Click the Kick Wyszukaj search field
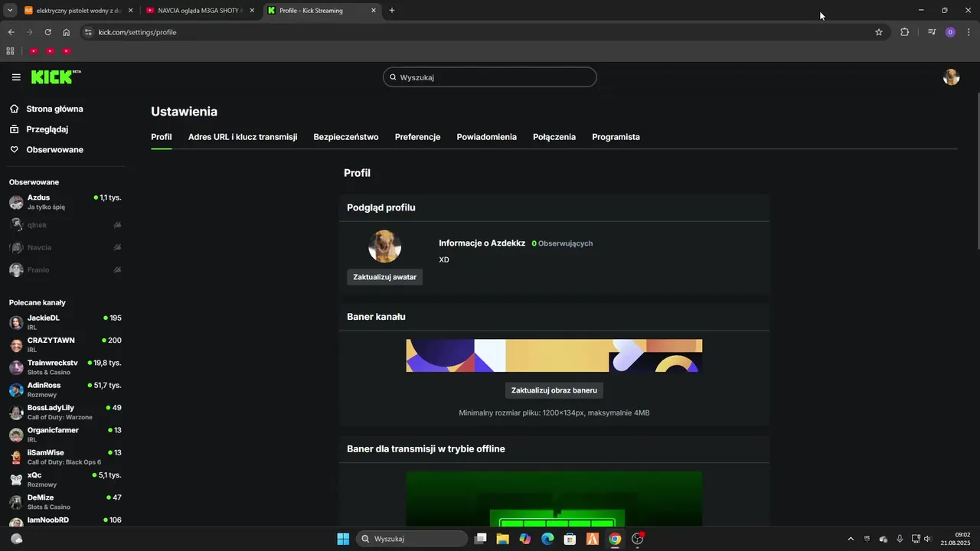 click(490, 77)
